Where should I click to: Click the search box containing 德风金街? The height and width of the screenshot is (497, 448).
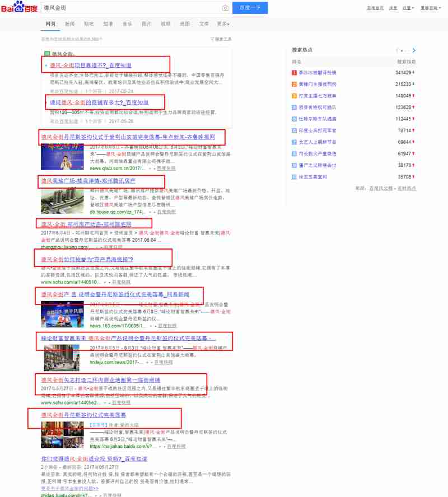pos(129,8)
